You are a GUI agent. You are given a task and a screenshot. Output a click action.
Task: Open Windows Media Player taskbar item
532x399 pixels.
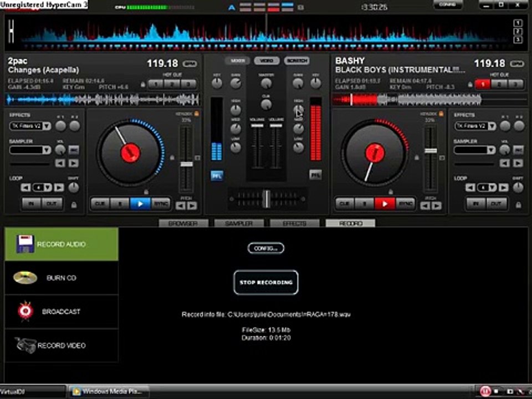coord(109,392)
